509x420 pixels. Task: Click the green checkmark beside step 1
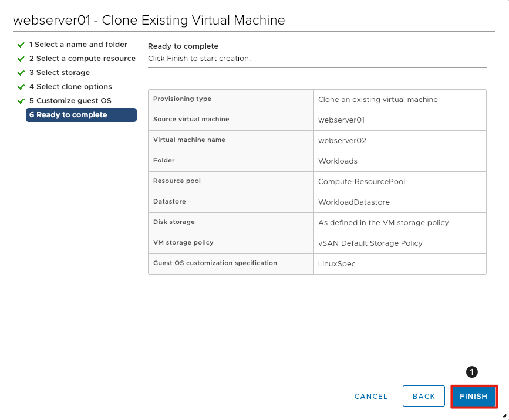click(21, 45)
